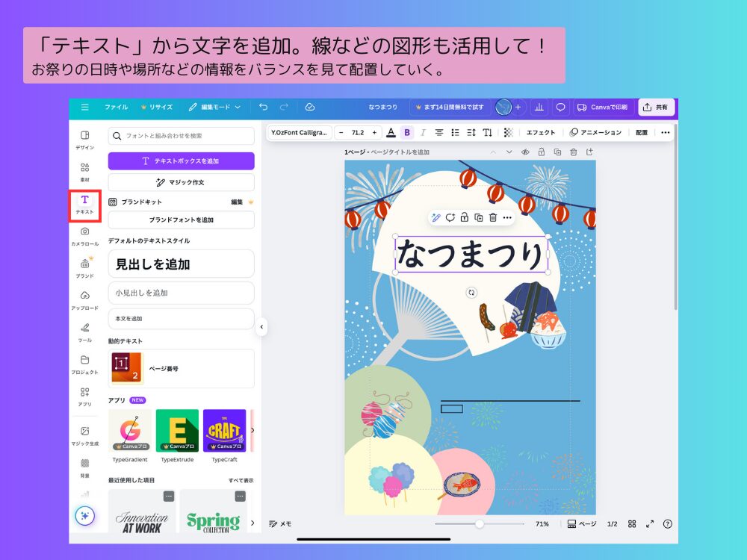Expand the 編集モード dropdown
Viewport: 747px width, 560px height.
(214, 107)
